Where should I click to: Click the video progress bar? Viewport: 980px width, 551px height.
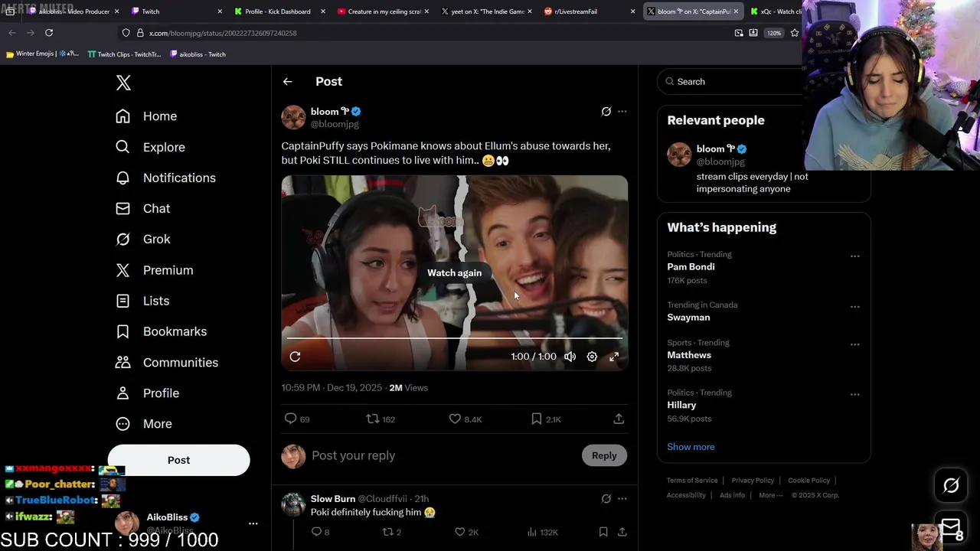454,337
